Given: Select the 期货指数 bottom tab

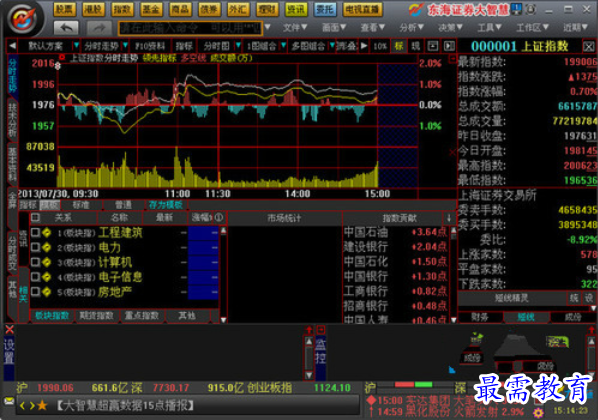Looking at the screenshot, I should click(x=96, y=316).
